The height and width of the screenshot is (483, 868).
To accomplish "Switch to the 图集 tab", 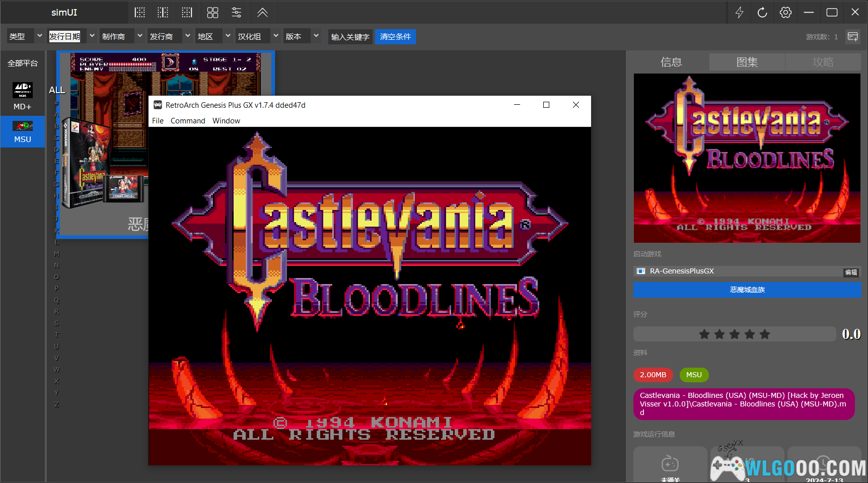I will coord(747,62).
